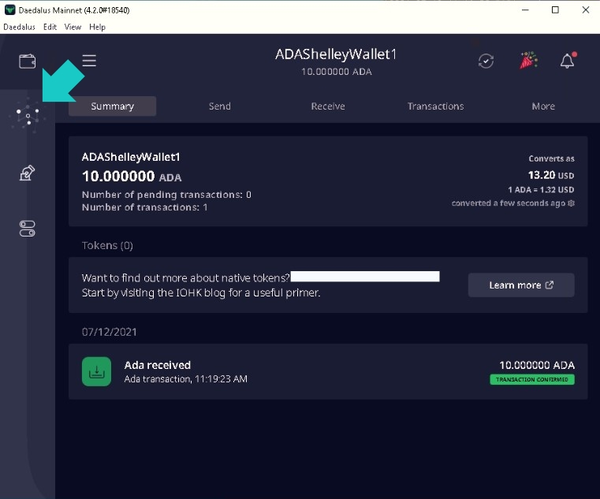Minimize the Daedalus window
Viewport: 600px width, 499px height.
click(525, 10)
